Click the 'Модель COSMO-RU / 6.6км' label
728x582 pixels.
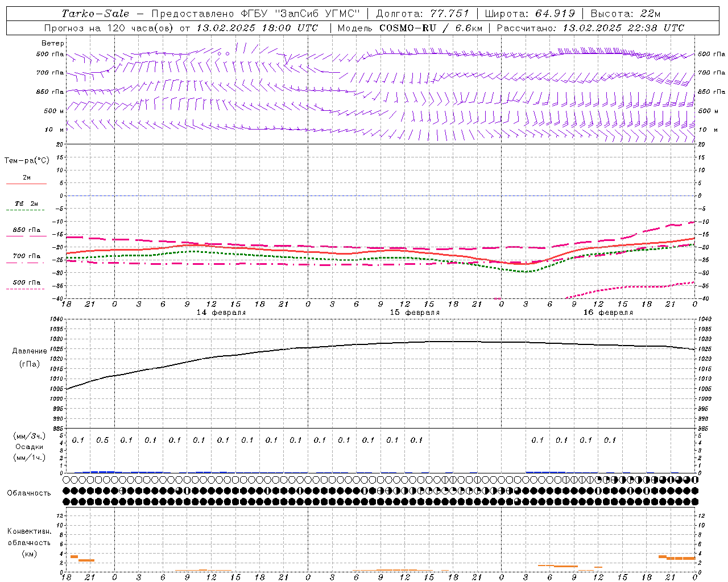click(x=409, y=28)
